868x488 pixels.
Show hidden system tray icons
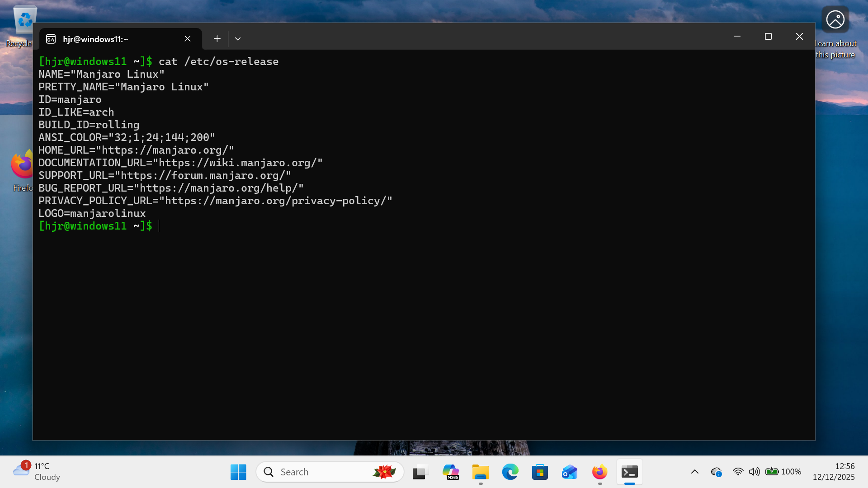pos(695,472)
